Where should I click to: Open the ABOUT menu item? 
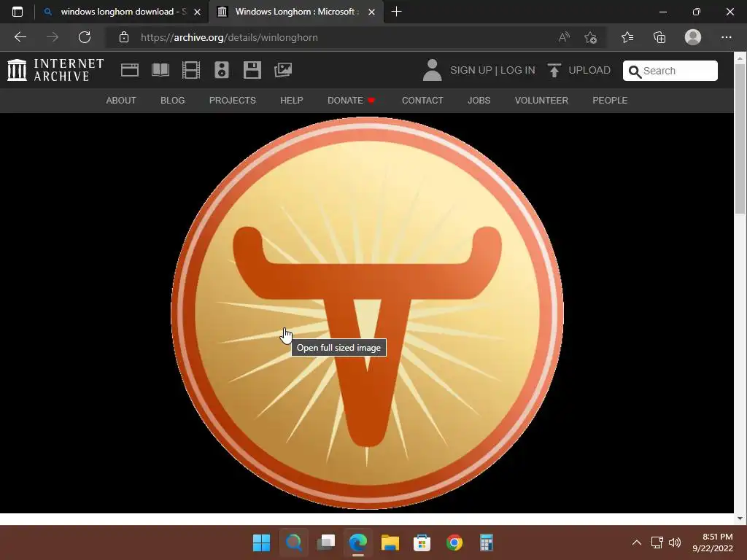[x=121, y=101]
